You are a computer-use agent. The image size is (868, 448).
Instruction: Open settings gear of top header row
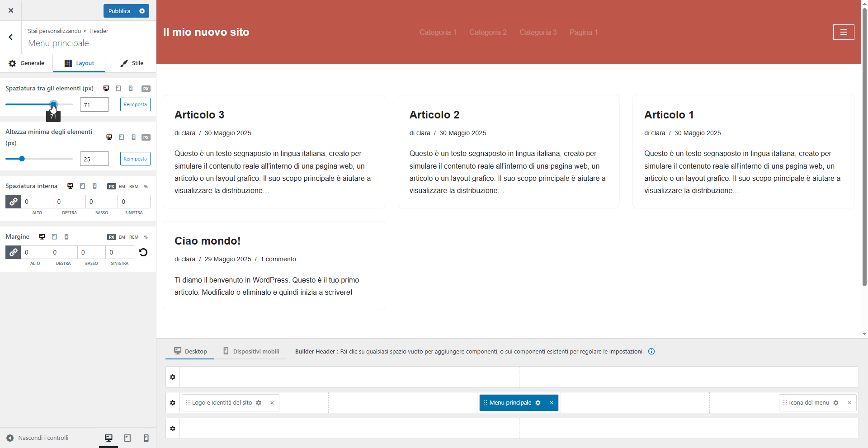173,377
